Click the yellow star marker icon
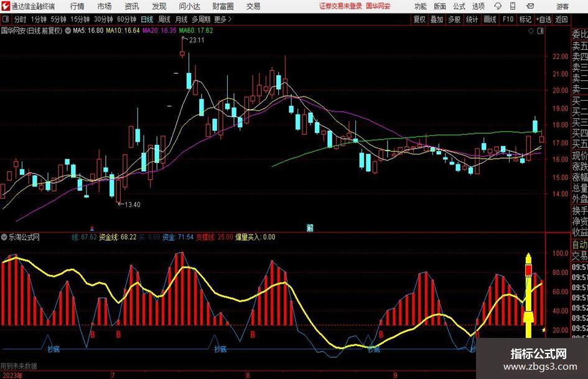588x379 pixels. click(544, 330)
